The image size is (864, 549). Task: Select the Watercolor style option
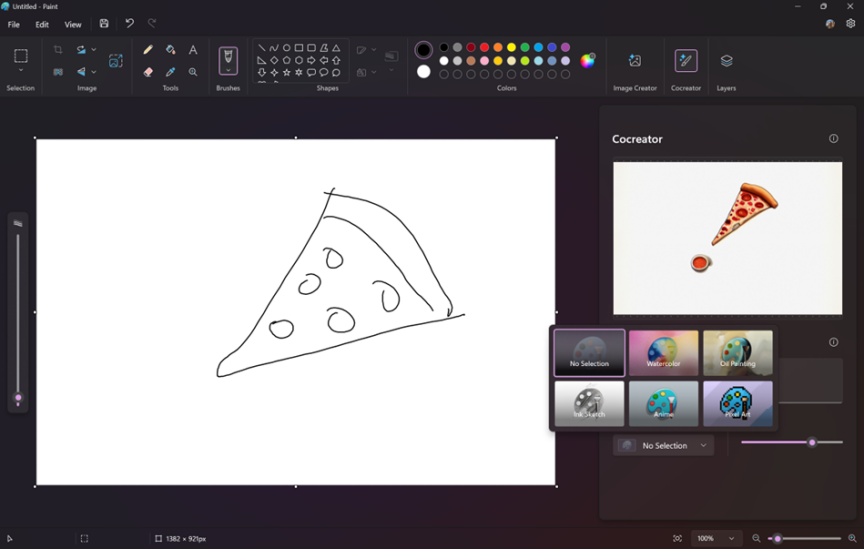(x=663, y=353)
